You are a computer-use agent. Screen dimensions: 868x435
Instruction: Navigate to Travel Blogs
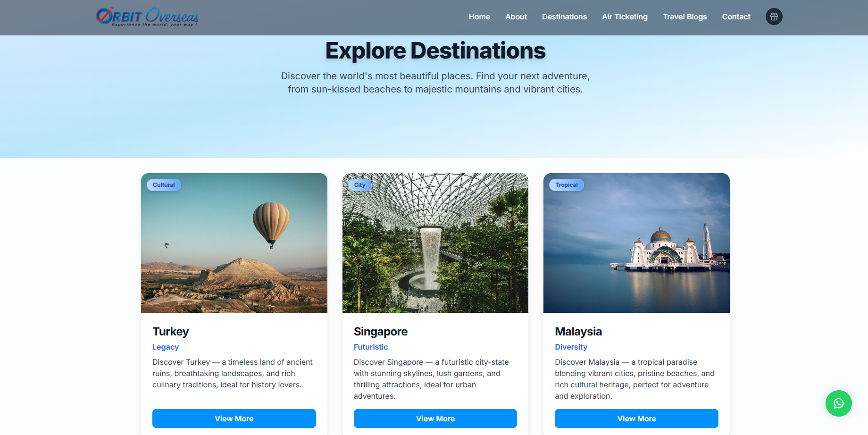click(x=684, y=17)
